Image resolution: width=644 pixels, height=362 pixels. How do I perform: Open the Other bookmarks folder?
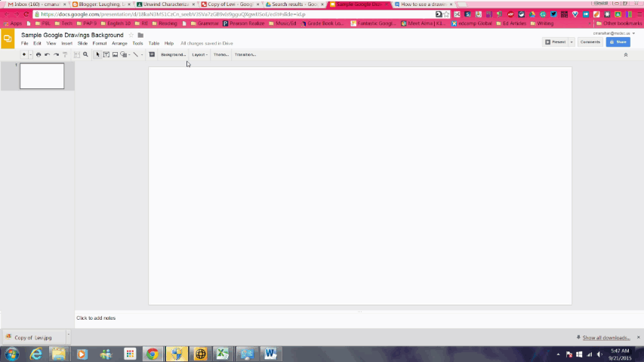[x=618, y=24]
